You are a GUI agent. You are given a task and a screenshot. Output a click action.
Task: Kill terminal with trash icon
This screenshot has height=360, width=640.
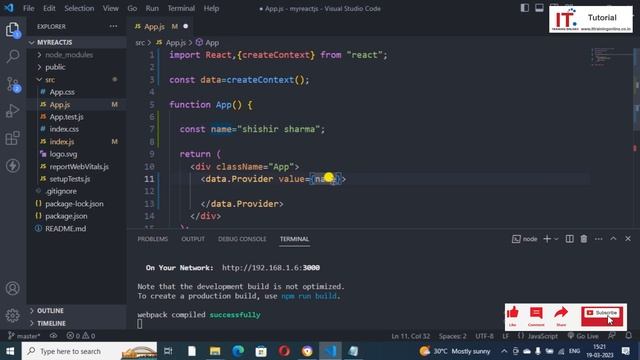pyautogui.click(x=584, y=239)
